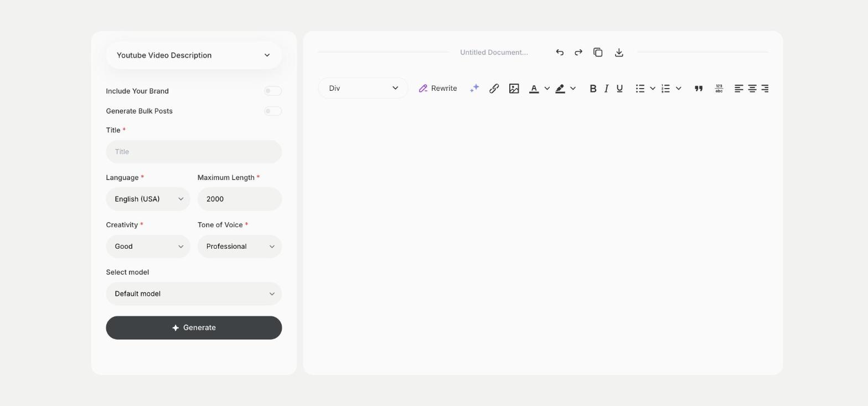Toggle italic formatting
The height and width of the screenshot is (406, 868).
coord(606,89)
